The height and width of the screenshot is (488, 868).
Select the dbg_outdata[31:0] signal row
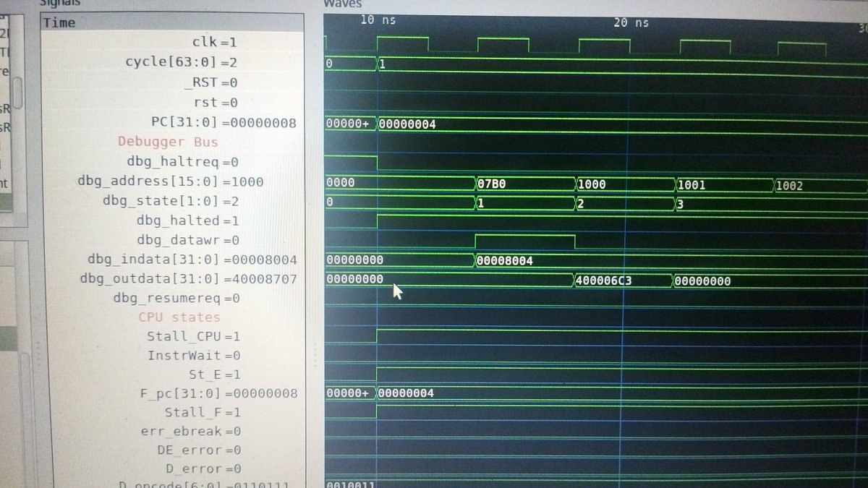(189, 278)
